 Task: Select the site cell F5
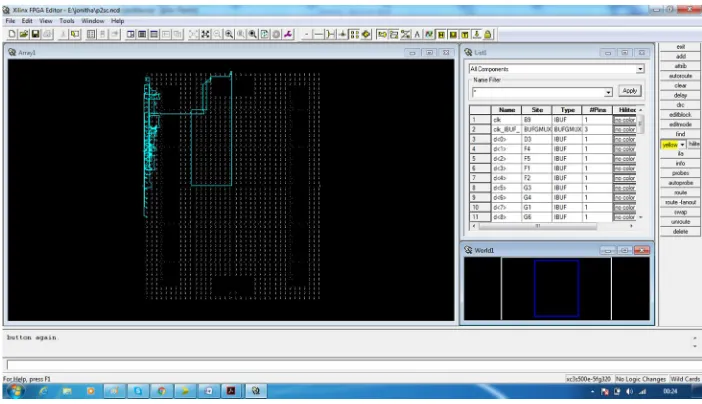pyautogui.click(x=537, y=159)
